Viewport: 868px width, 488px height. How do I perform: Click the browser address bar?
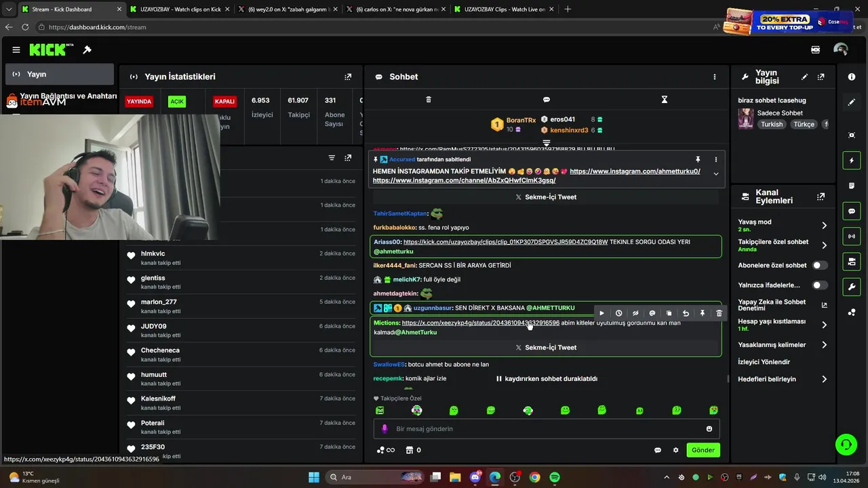click(x=373, y=27)
